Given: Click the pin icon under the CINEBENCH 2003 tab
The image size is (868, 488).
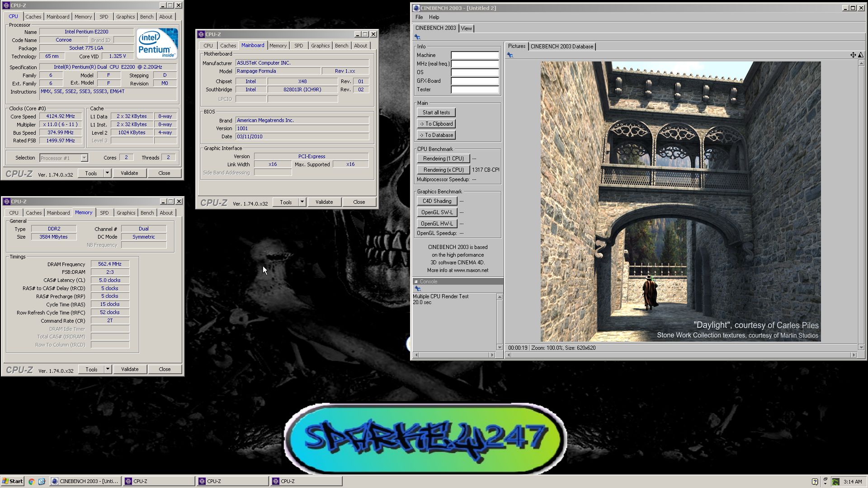Looking at the screenshot, I should point(417,37).
